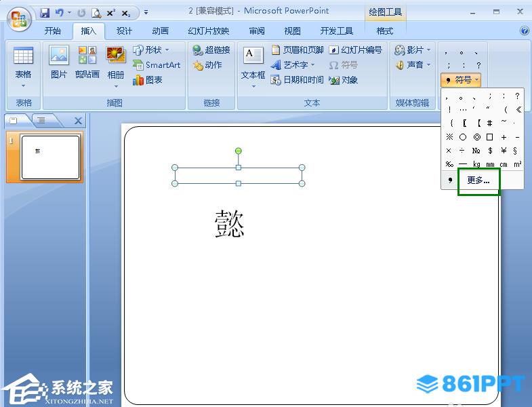The image size is (532, 407).
Task: Add a hyperlink with 超链接
Action: pos(211,50)
